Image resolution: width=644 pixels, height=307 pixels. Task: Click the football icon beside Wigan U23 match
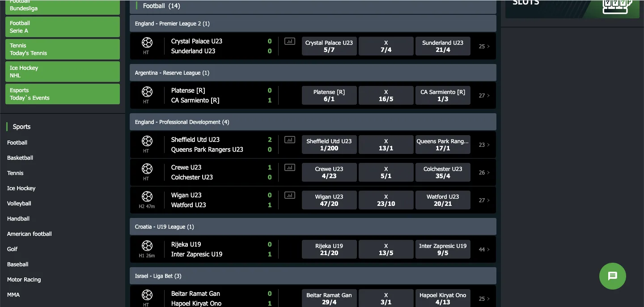pyautogui.click(x=147, y=197)
